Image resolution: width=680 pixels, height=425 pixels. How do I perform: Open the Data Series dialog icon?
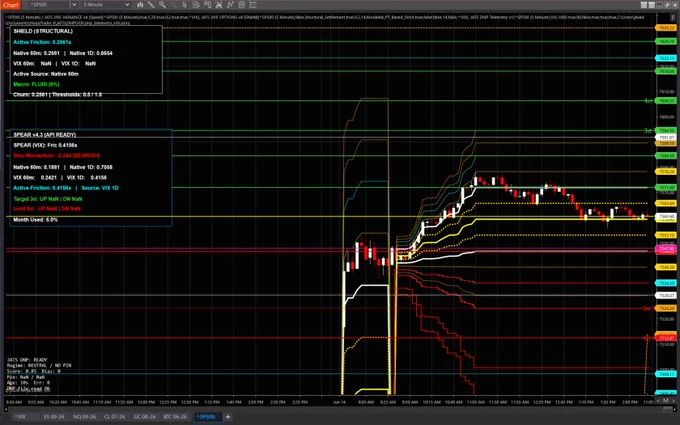point(219,5)
